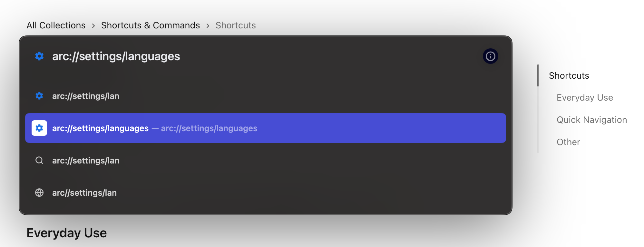Viewport: 644px width, 247px height.
Task: Open All Collections breadcrumb link
Action: pyautogui.click(x=56, y=25)
